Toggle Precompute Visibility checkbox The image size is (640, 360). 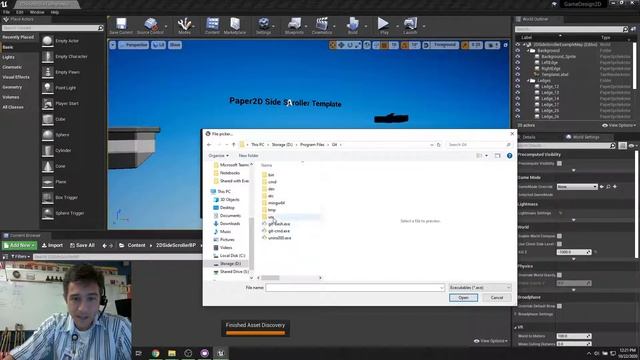coord(559,163)
